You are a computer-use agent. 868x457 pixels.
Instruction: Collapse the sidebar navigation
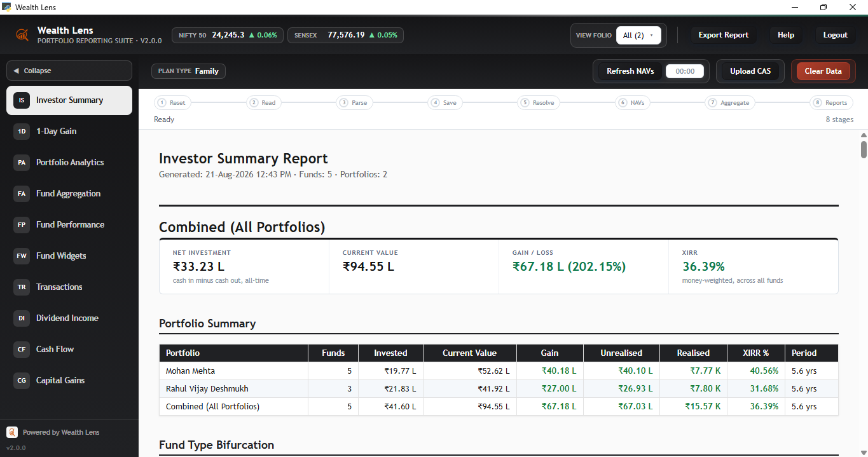pyautogui.click(x=69, y=71)
